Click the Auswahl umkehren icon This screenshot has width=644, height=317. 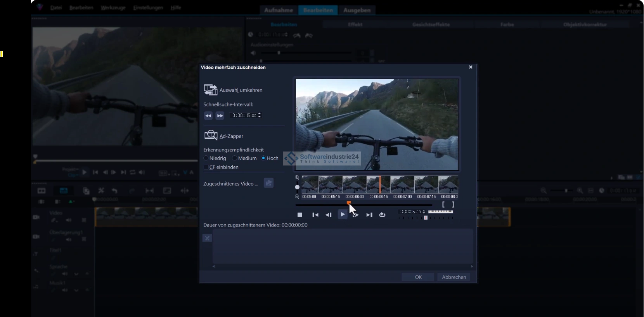pyautogui.click(x=211, y=90)
